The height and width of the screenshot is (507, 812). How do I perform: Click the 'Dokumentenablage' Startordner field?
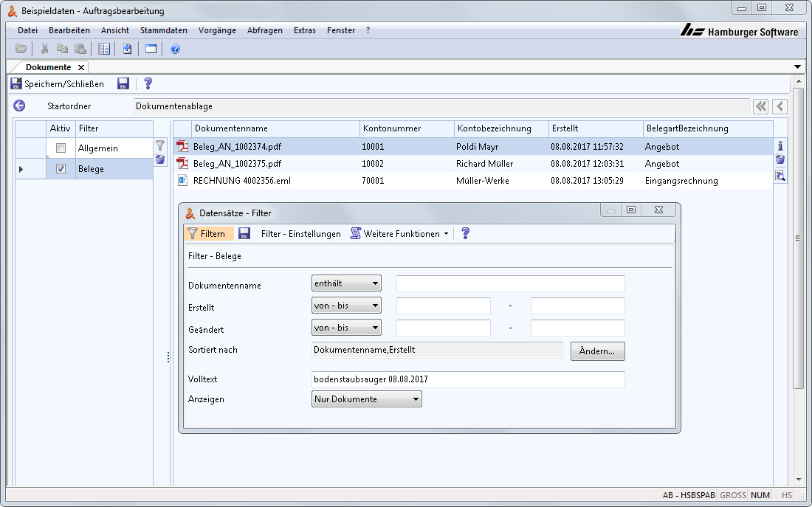[441, 106]
